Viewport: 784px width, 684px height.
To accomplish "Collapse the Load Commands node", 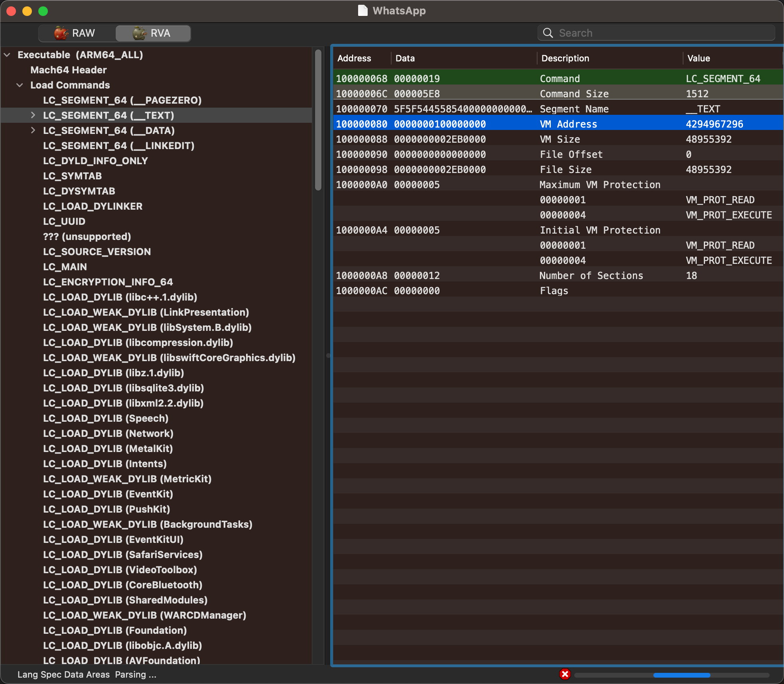I will (x=20, y=85).
